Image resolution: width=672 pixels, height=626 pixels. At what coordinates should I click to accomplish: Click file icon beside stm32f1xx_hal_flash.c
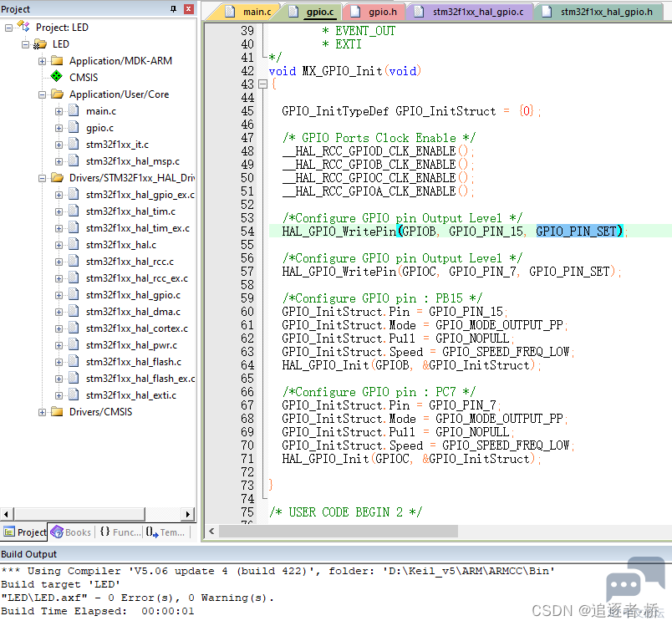tap(74, 361)
